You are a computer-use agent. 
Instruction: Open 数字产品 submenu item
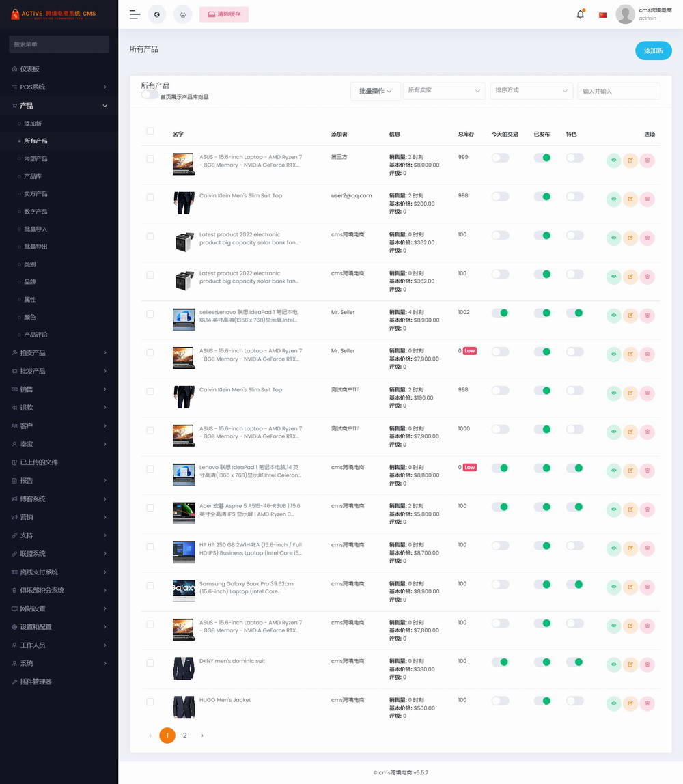click(x=36, y=212)
